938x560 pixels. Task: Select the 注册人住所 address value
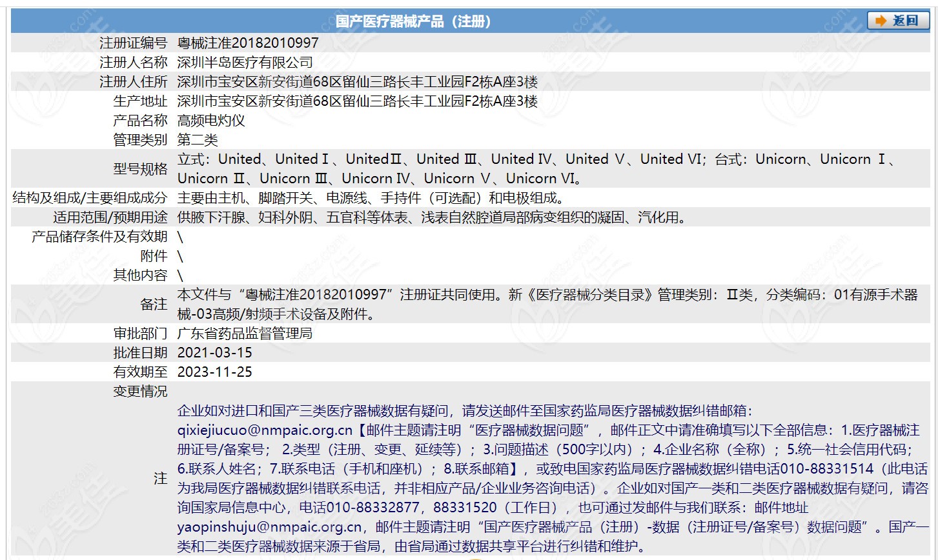pos(358,81)
